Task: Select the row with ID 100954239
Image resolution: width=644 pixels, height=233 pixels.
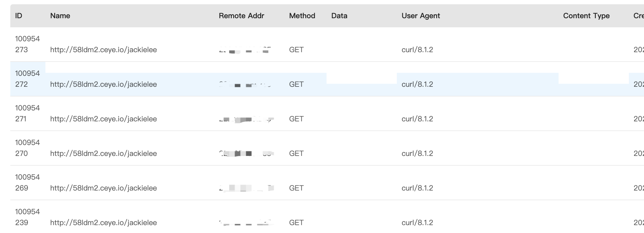Action: coord(27,217)
